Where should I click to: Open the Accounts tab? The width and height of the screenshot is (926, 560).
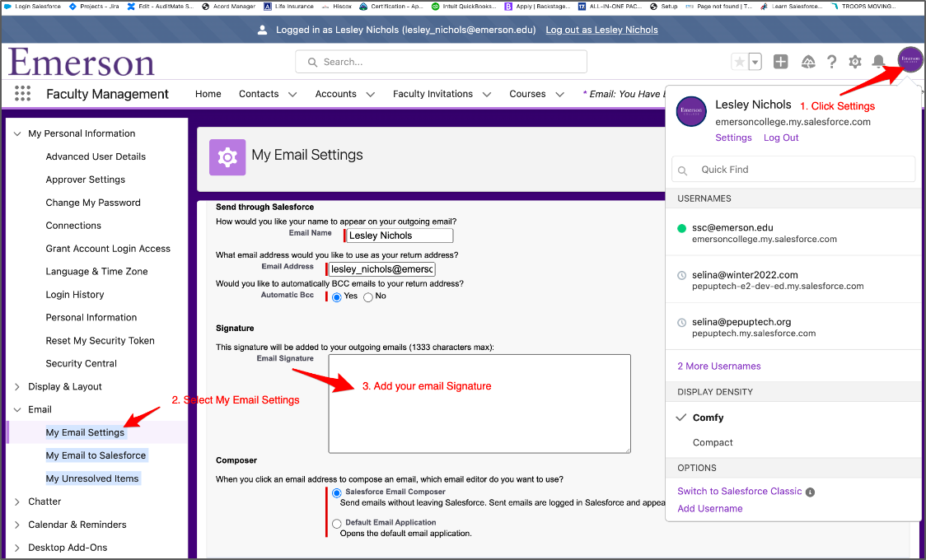tap(335, 94)
